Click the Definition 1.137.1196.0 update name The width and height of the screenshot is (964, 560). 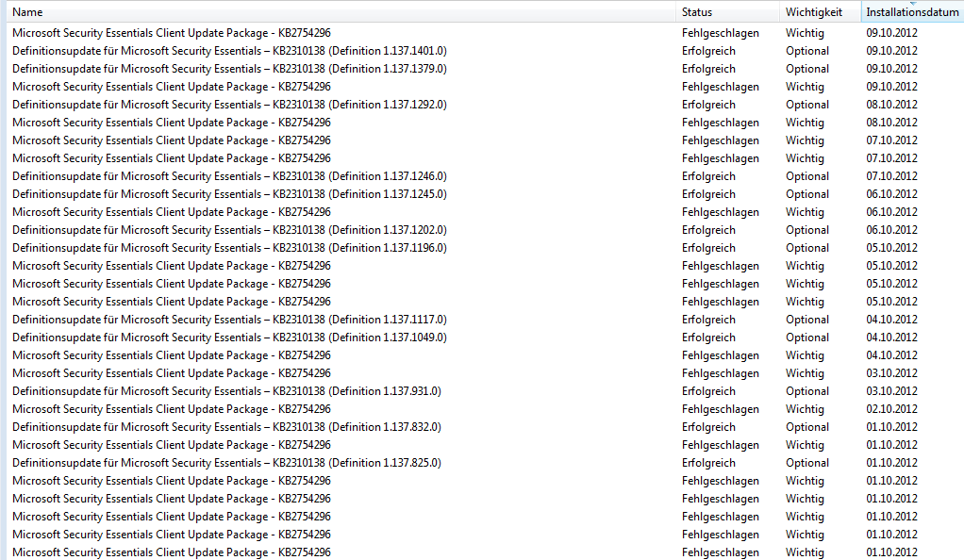click(229, 248)
